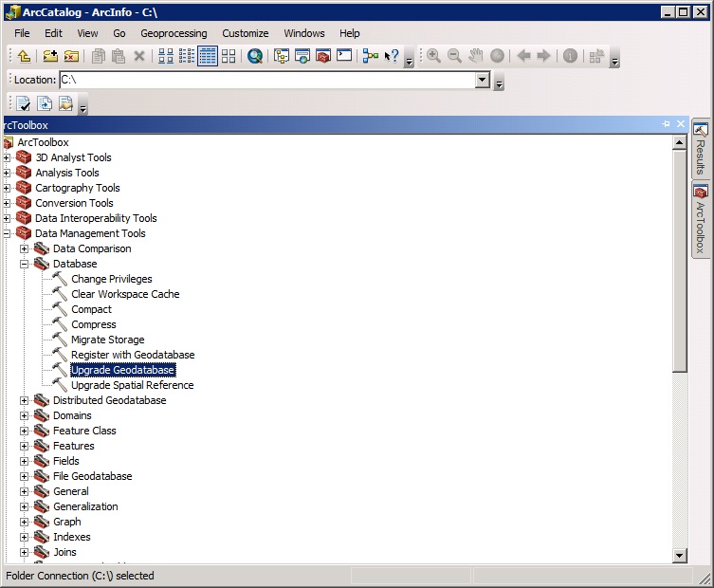Click the Delete X toolbar icon

tap(139, 56)
